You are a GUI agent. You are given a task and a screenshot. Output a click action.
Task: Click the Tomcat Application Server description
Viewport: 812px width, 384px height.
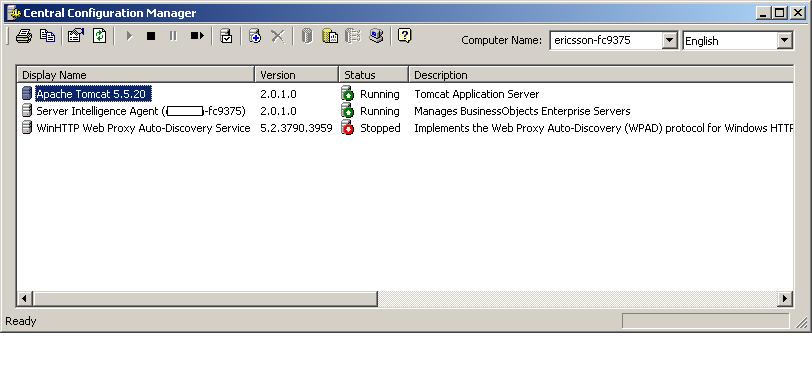pos(476,94)
